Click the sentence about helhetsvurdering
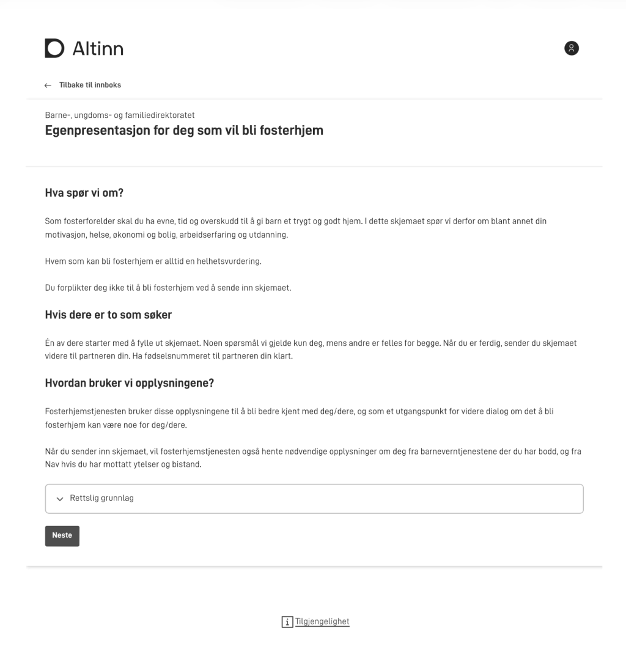This screenshot has width=626, height=672. [x=153, y=261]
